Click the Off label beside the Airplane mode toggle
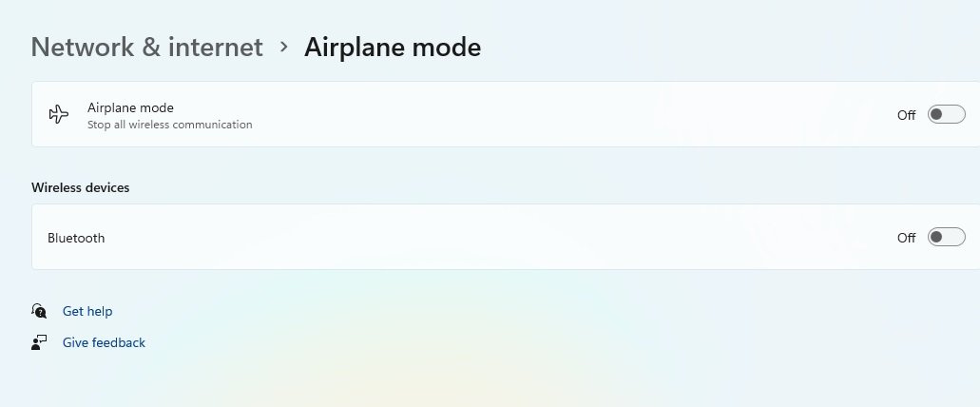980x407 pixels. (906, 115)
